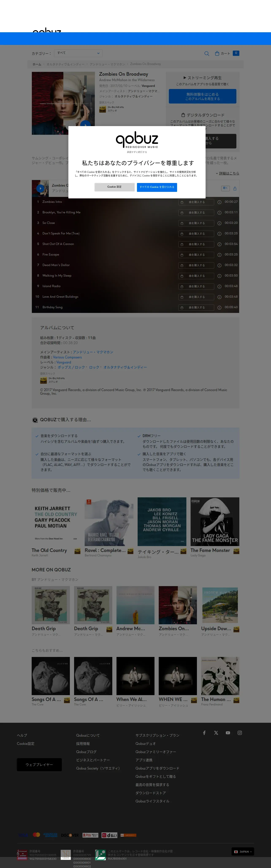Click the search magnifier icon

point(207,54)
